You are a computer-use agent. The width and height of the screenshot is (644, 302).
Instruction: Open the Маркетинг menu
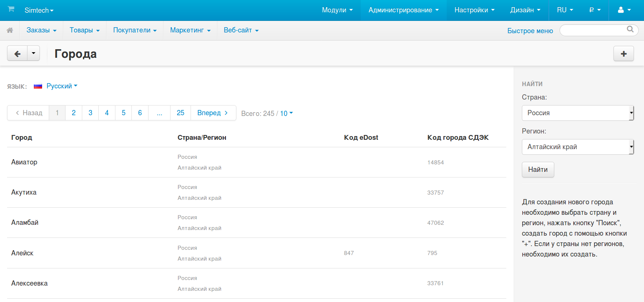(x=190, y=30)
